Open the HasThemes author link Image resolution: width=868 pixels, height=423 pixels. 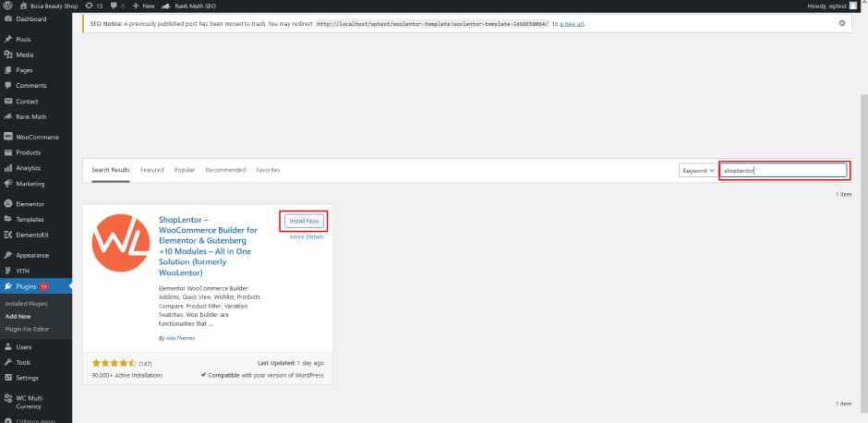[x=180, y=338]
